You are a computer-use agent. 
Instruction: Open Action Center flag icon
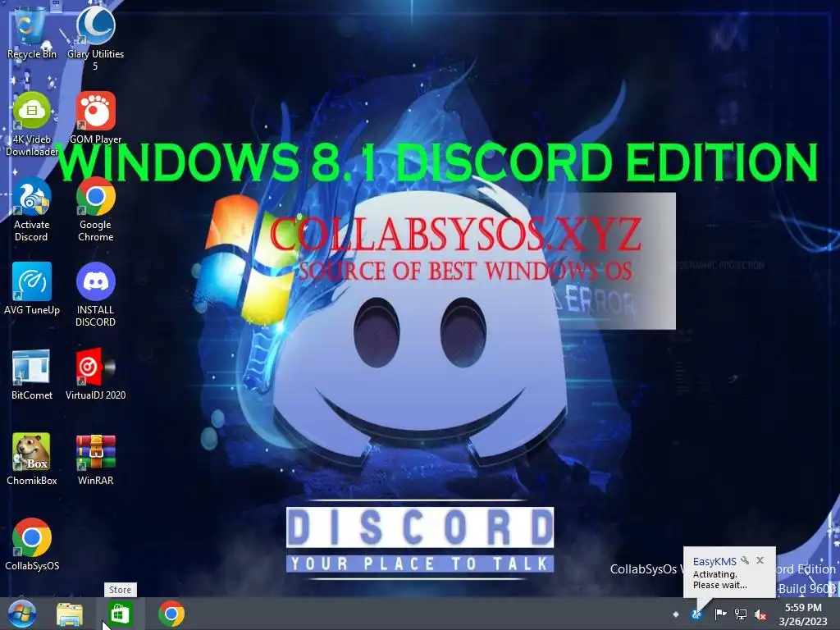pos(720,614)
